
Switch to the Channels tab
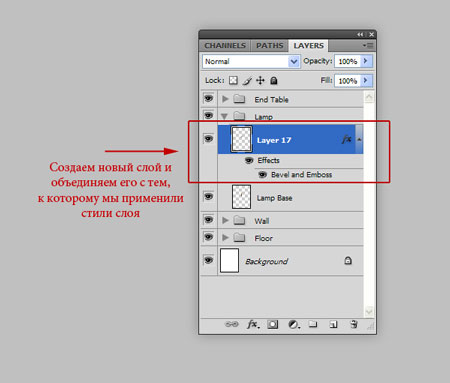pos(225,46)
